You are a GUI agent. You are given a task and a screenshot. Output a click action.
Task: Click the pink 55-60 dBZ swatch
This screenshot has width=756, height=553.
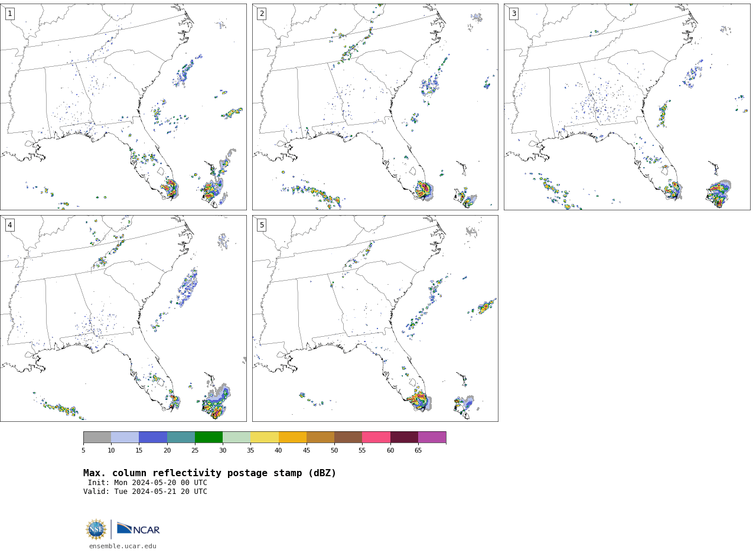[x=376, y=437]
